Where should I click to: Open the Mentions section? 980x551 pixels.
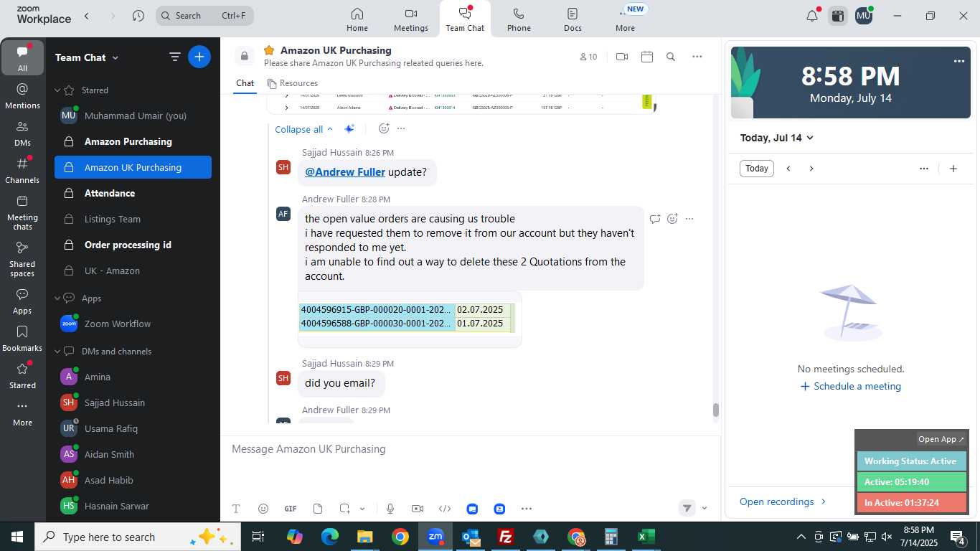click(22, 96)
